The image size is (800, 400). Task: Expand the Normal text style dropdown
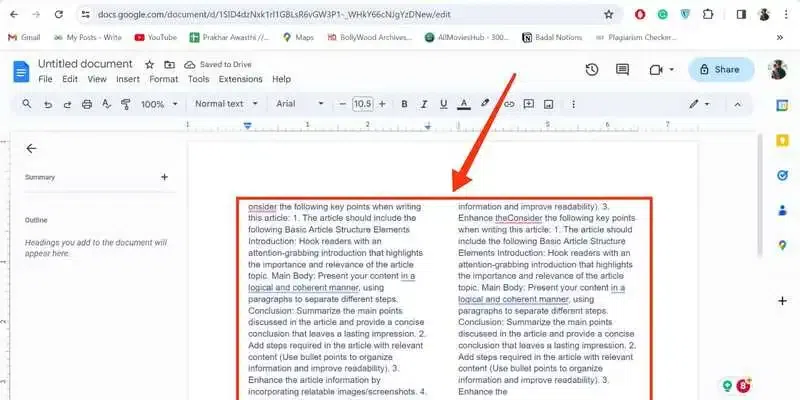[227, 104]
